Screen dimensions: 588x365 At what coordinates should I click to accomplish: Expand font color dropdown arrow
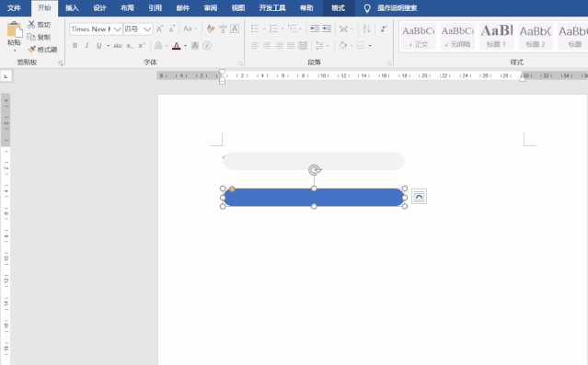(x=185, y=46)
